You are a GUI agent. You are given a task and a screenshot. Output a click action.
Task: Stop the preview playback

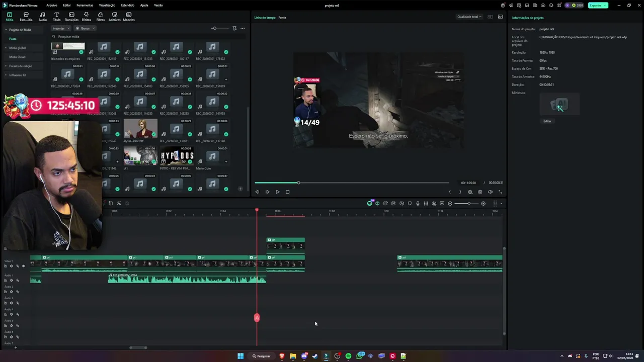click(x=287, y=192)
